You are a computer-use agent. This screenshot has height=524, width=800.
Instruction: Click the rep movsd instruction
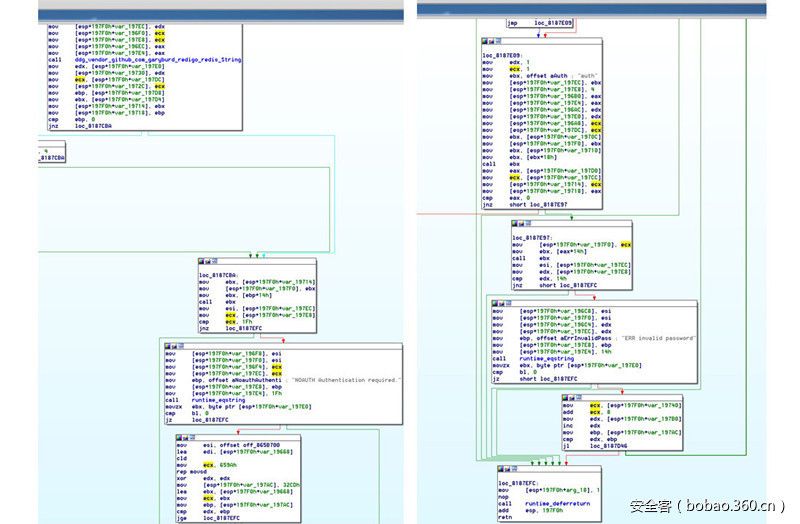point(192,472)
